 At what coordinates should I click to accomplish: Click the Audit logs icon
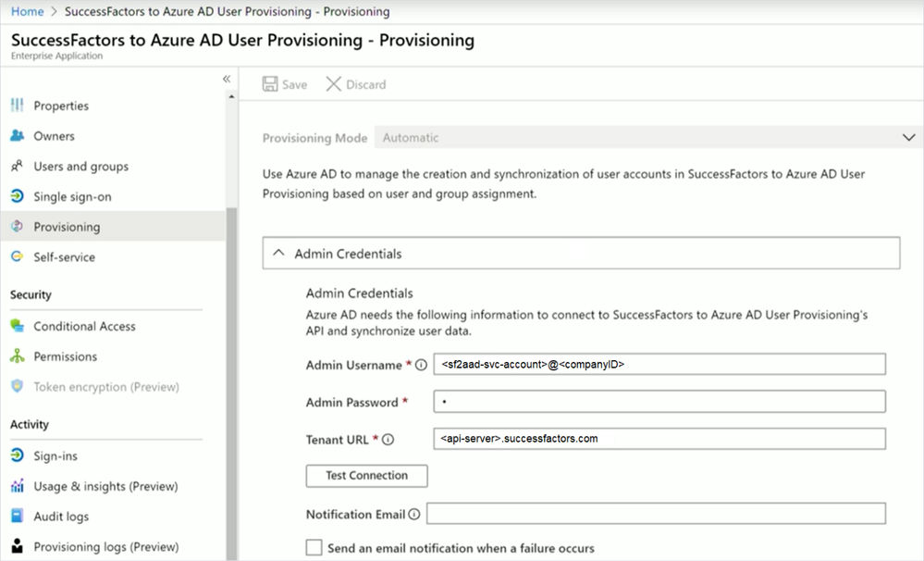[x=17, y=516]
